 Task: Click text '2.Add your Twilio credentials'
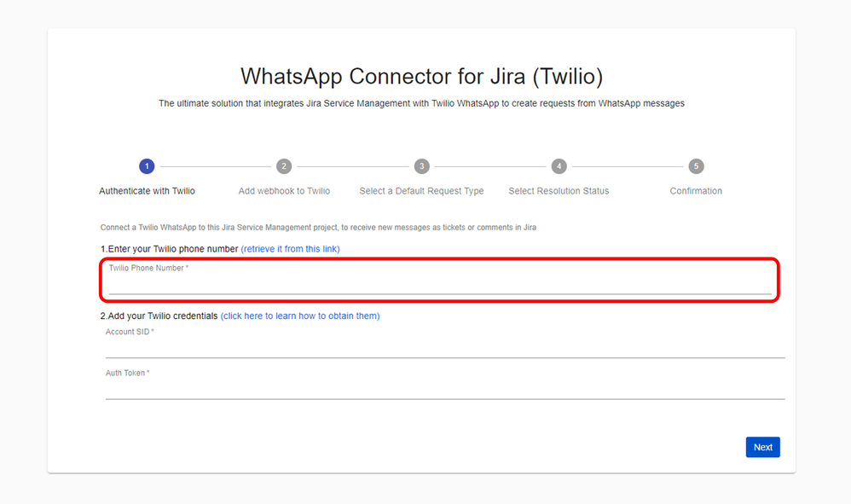(159, 316)
